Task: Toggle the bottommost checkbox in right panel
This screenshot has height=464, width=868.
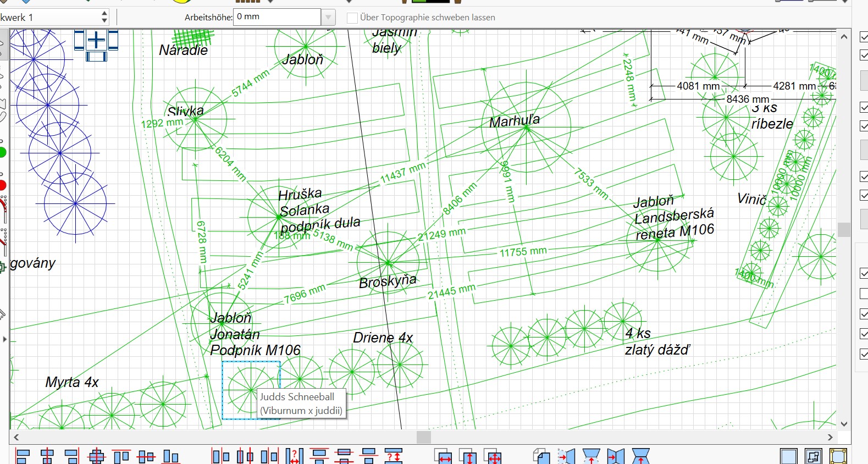Action: (864, 354)
